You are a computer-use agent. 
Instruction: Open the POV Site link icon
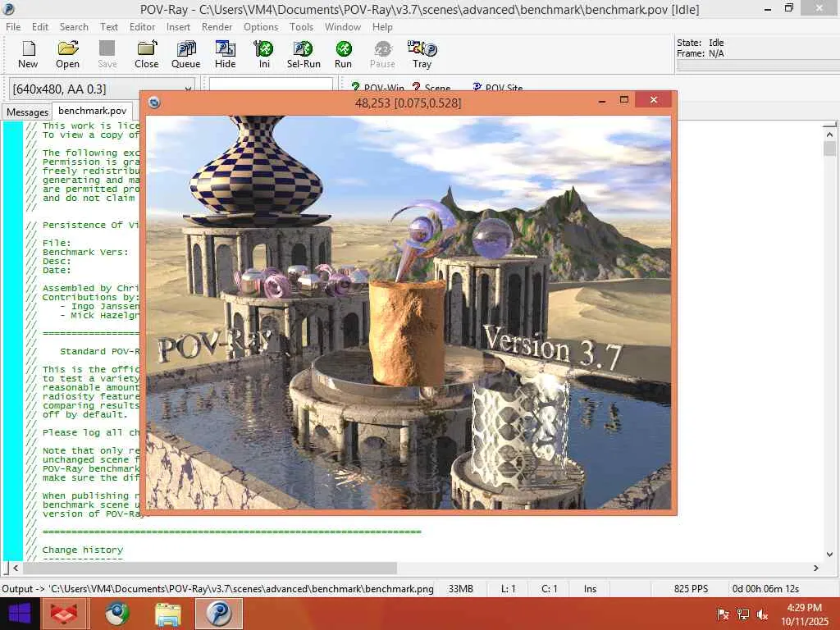497,87
